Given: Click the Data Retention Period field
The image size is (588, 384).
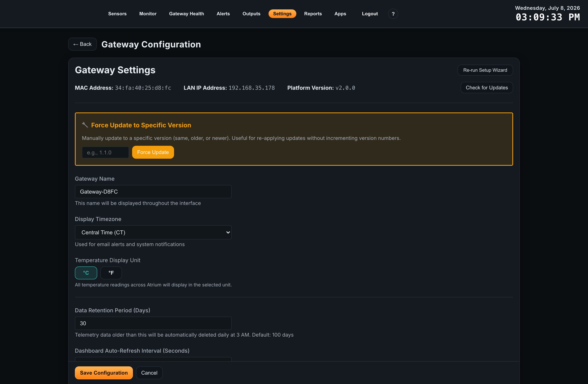Looking at the screenshot, I should tap(153, 323).
